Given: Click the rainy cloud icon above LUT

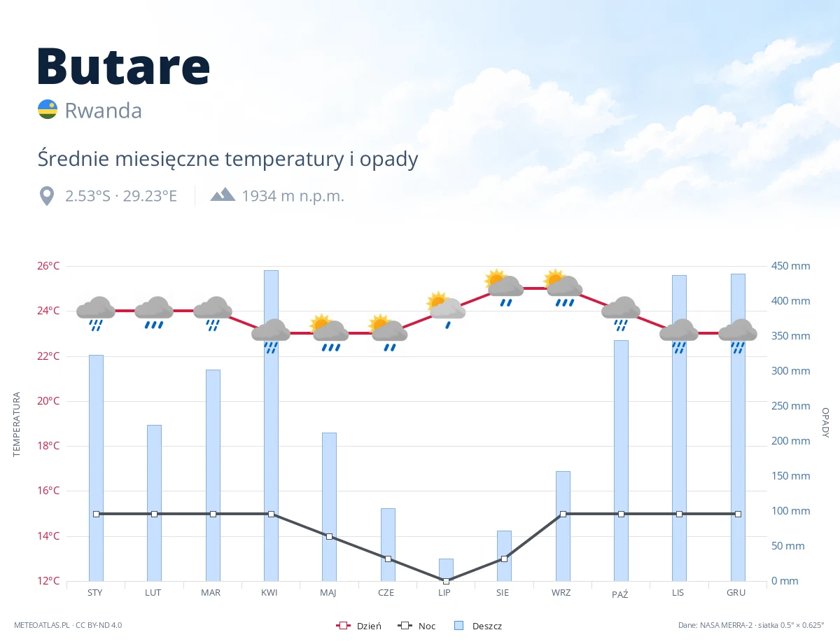Looking at the screenshot, I should (154, 313).
